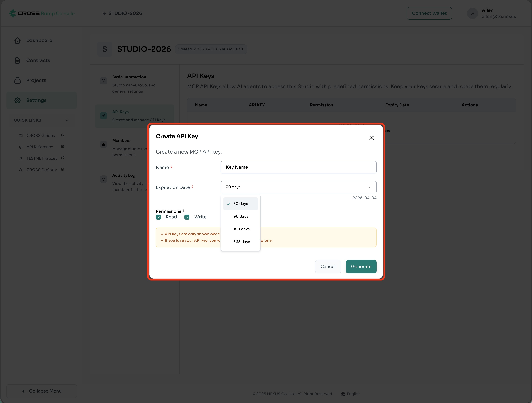This screenshot has width=532, height=403.
Task: Click the CROSS Explorer search icon
Action: 21,170
